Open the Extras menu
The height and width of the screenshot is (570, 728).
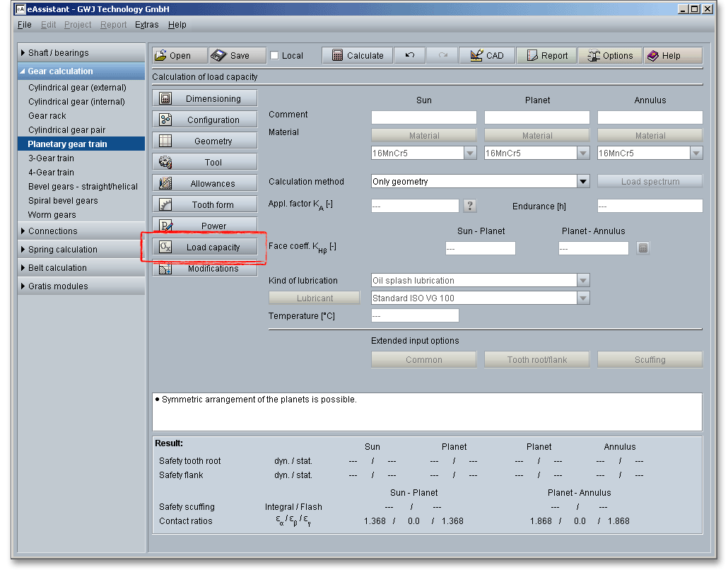pyautogui.click(x=147, y=25)
